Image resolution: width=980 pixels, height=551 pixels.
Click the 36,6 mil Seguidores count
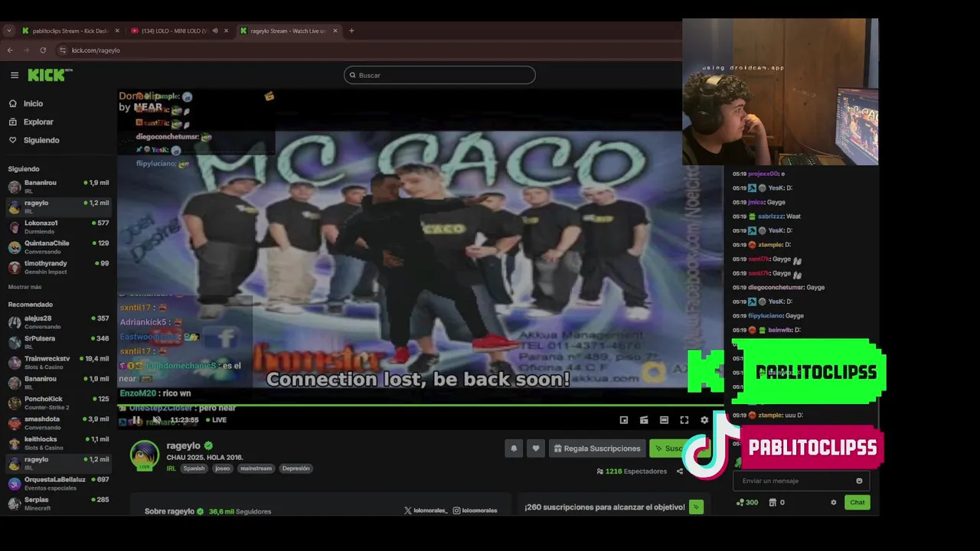click(x=240, y=511)
